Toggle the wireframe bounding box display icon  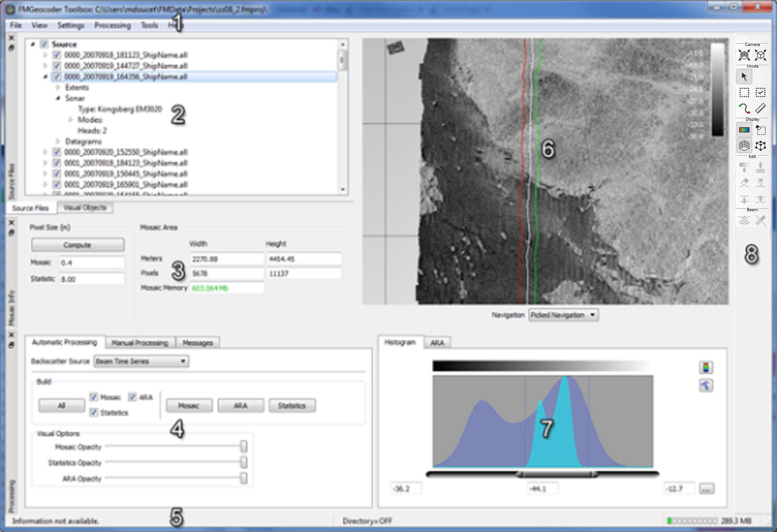[x=760, y=146]
